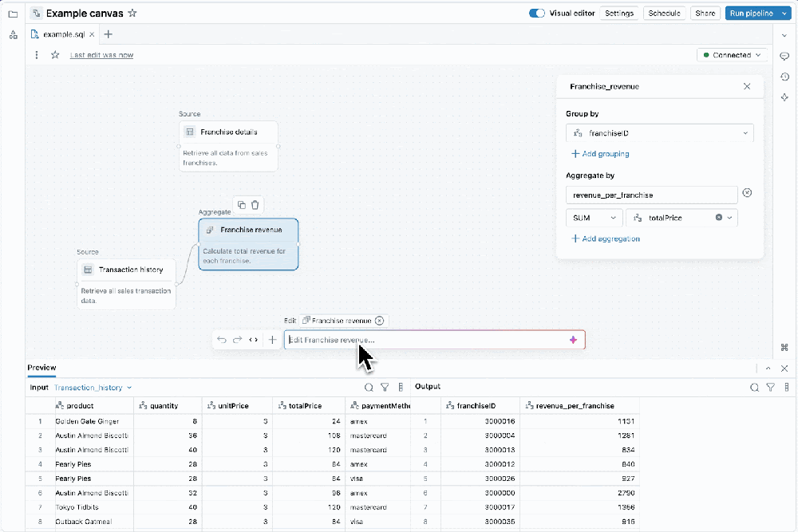Show code view with brackets icon
Screen dimensions: 798x532
pos(253,340)
